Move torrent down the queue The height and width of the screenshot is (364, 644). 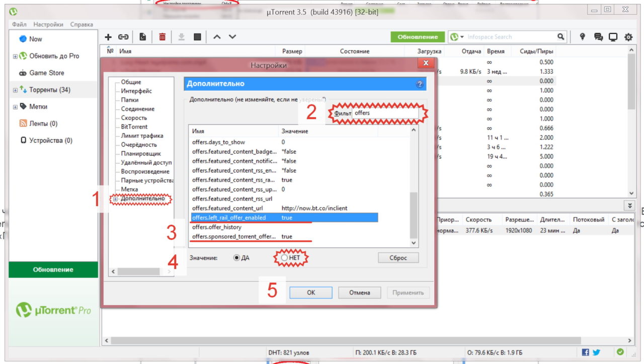click(x=232, y=37)
